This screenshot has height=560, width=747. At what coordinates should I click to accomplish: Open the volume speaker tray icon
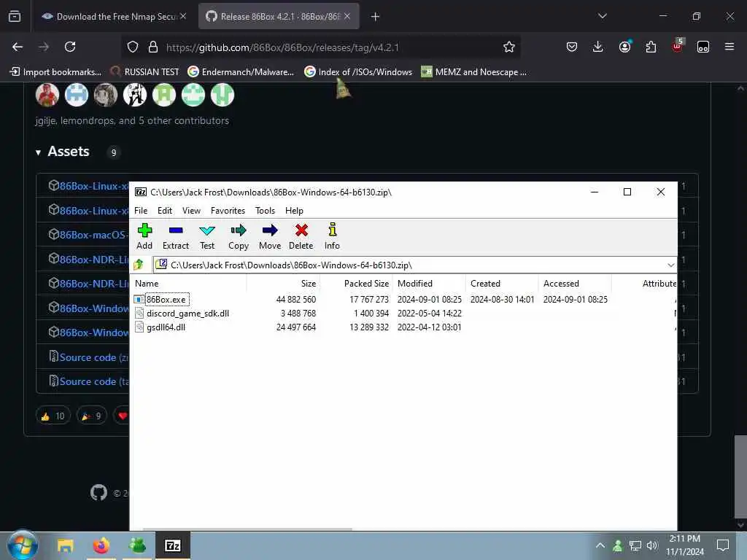click(x=652, y=545)
